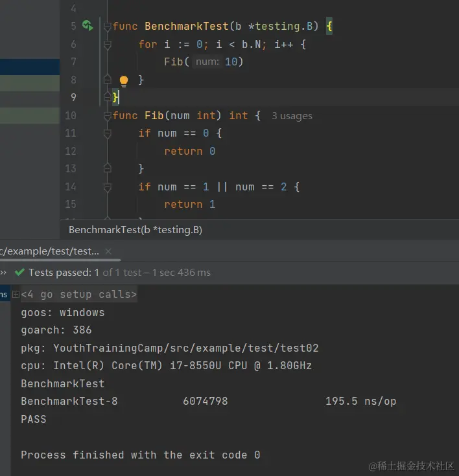Click line number 9 in the gutter

73,97
